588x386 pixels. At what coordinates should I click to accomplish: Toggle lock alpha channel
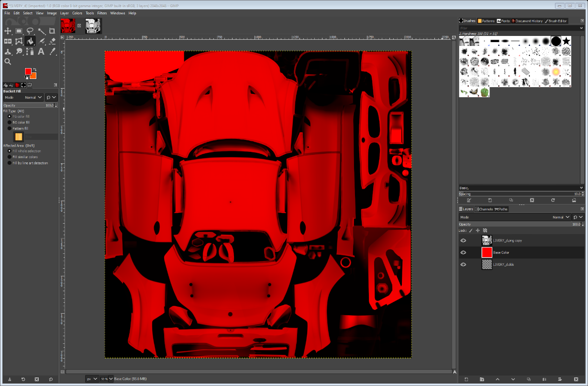click(x=485, y=230)
